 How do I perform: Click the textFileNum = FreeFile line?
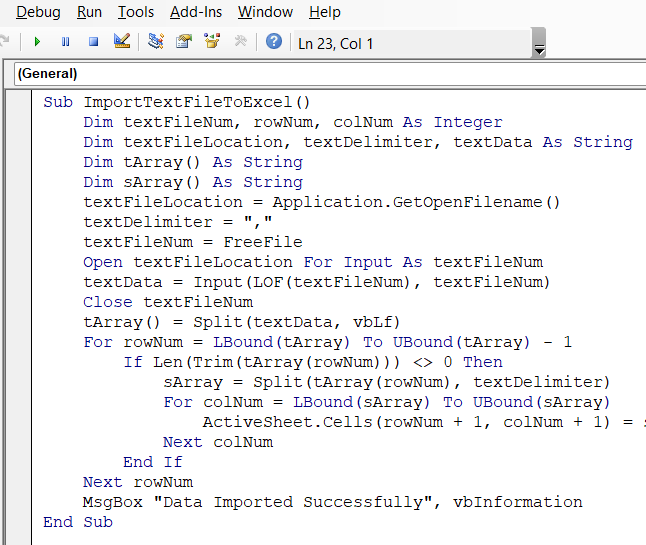[193, 242]
